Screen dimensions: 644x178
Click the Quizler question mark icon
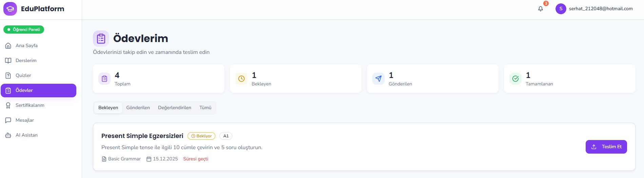[x=8, y=75]
